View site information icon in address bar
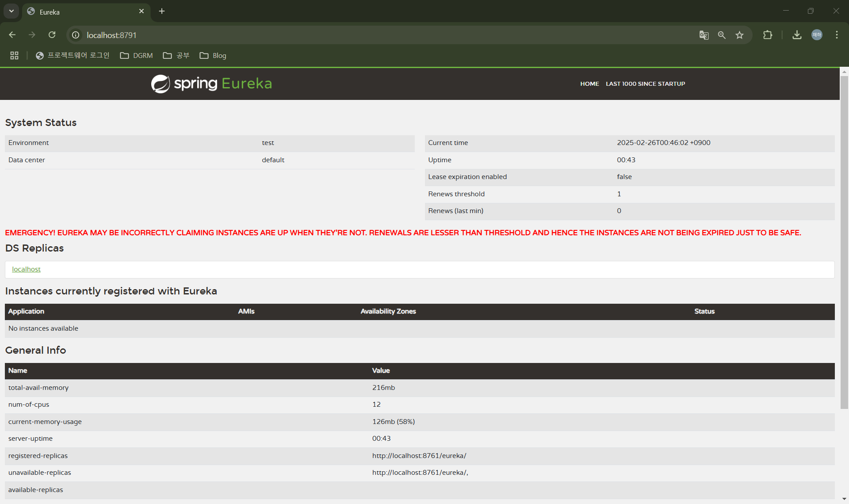 point(76,35)
